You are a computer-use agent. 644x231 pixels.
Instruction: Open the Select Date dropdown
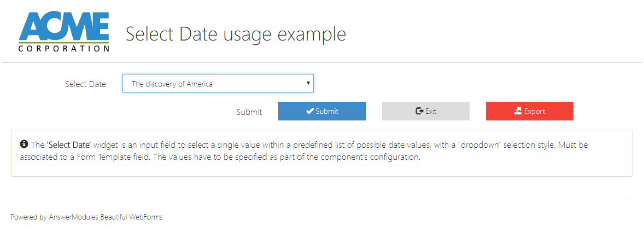pyautogui.click(x=218, y=84)
